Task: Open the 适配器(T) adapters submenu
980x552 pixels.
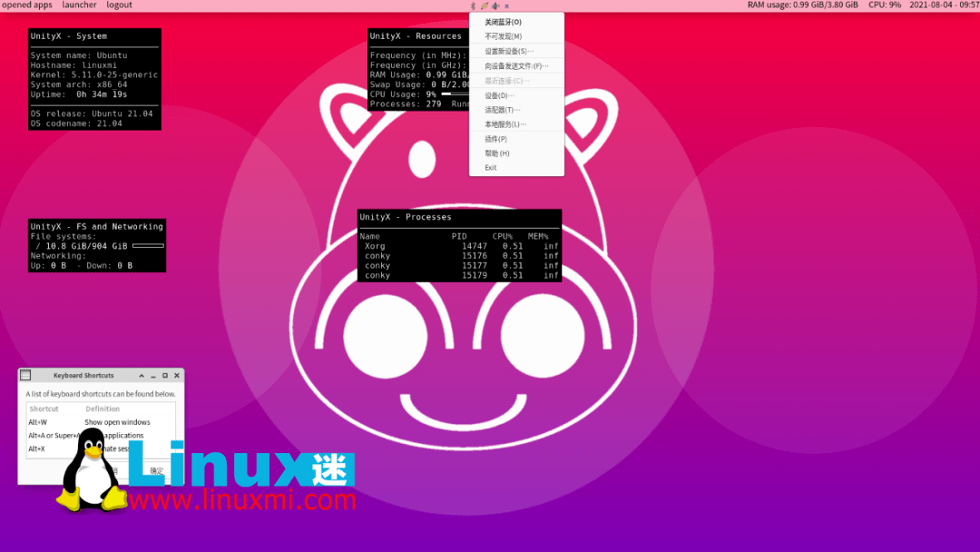Action: point(501,109)
